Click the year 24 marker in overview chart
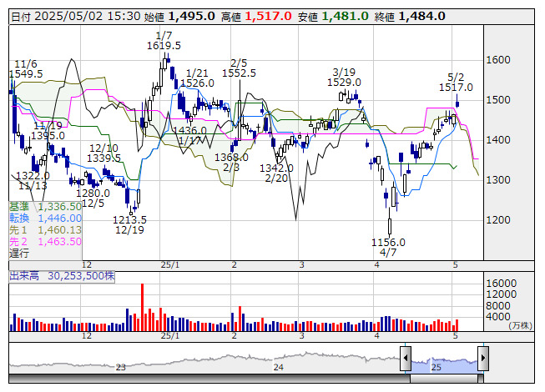 tap(278, 367)
